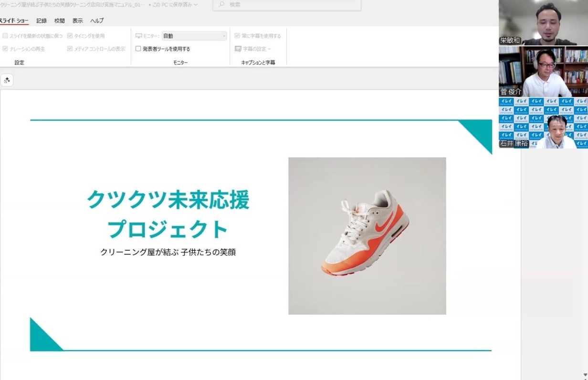Screen dimensions: 588x380
Task: Toggle メディア コントロールの表示 checkbox
Action: point(70,49)
